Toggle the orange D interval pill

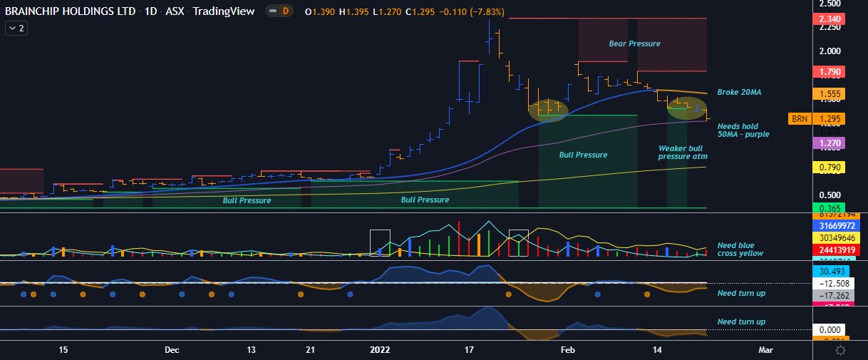pos(279,11)
